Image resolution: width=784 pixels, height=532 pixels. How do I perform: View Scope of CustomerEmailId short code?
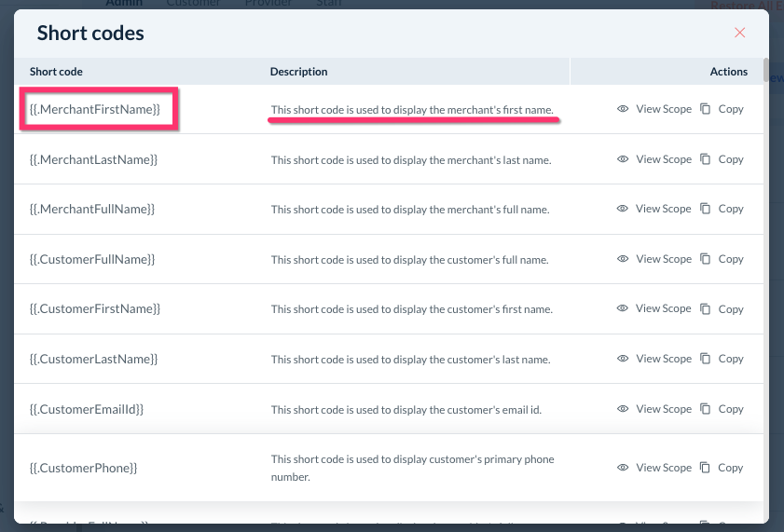coord(663,409)
